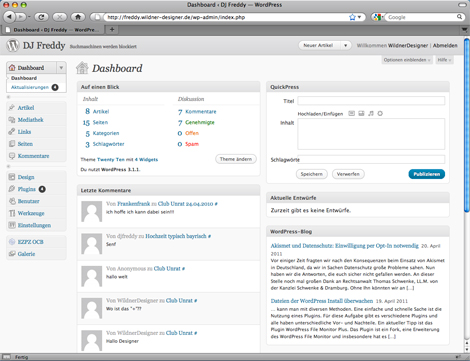Click the Einstellungen settings icon in sidebar
Image resolution: width=470 pixels, height=361 pixels.
(12, 225)
